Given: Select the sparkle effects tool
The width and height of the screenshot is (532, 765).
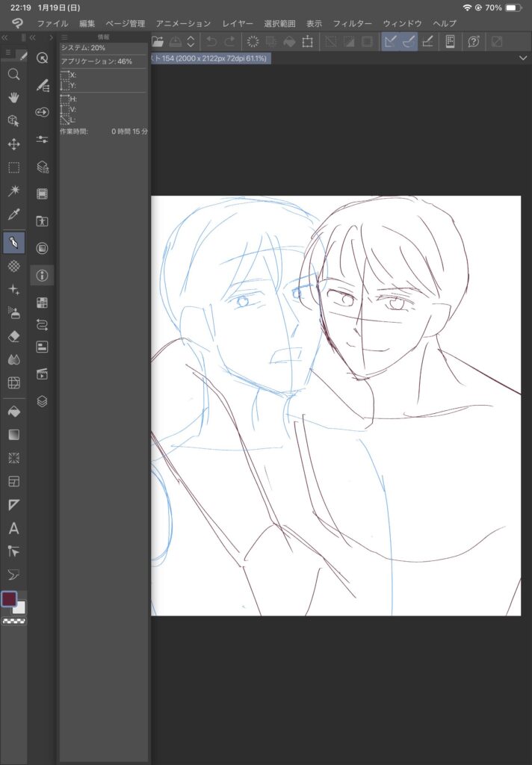Looking at the screenshot, I should coord(13,289).
